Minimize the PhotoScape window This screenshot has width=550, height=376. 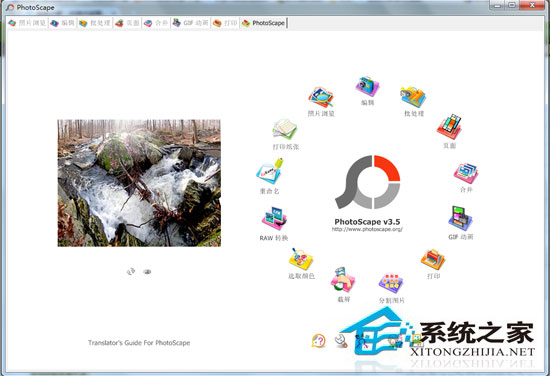tap(497, 5)
